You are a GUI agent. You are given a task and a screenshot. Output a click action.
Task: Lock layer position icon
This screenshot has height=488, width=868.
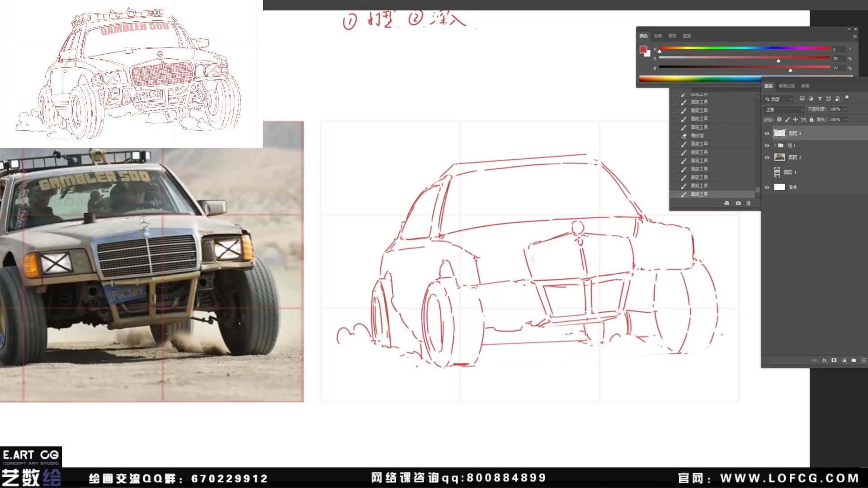pos(795,120)
